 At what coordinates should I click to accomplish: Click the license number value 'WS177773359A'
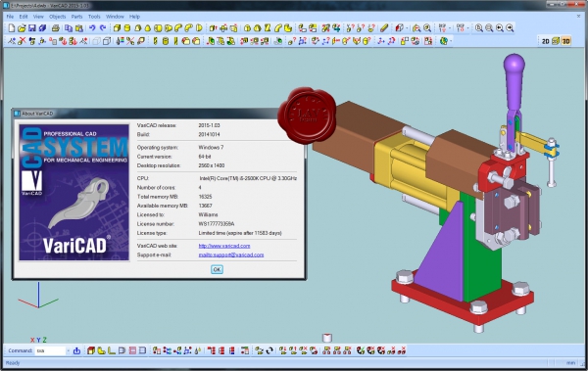217,224
